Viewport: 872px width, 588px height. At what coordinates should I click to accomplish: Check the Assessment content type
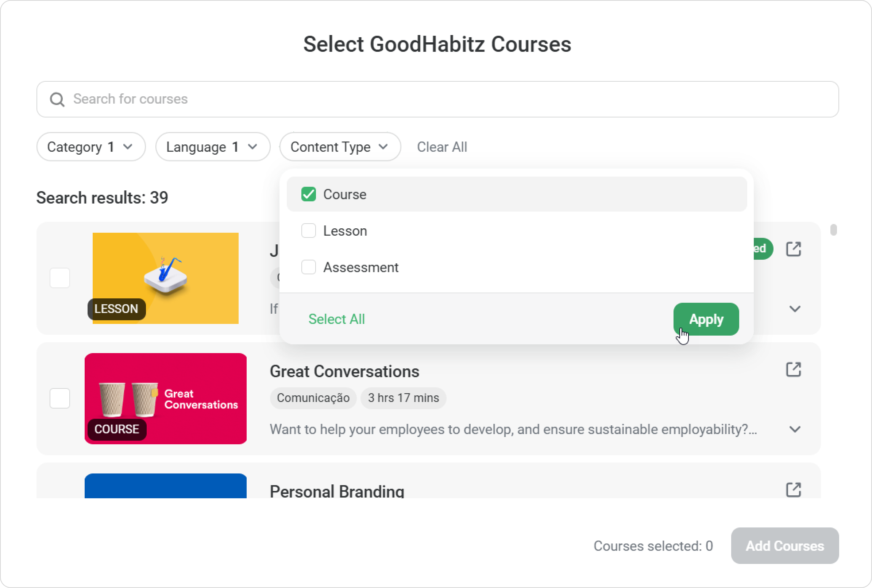[x=308, y=267]
